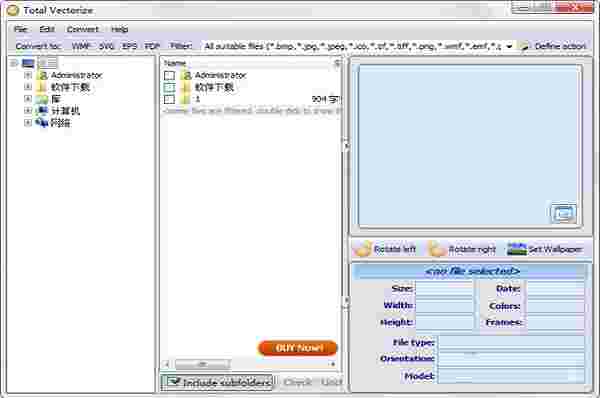Convert to PDF format
Screen dimensions: 600x398
pos(152,46)
